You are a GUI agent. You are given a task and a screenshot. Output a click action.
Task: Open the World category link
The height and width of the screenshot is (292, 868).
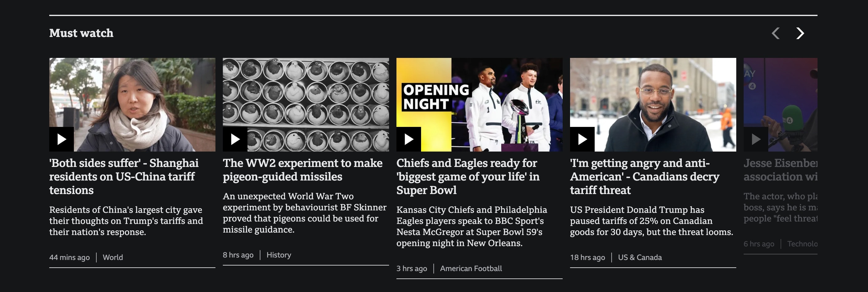point(113,257)
